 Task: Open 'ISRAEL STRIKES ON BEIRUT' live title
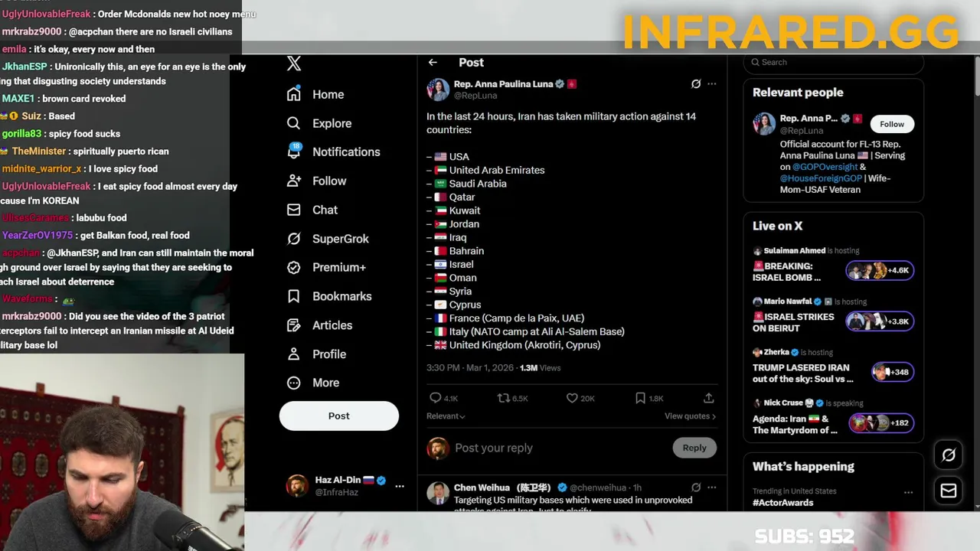coord(793,322)
